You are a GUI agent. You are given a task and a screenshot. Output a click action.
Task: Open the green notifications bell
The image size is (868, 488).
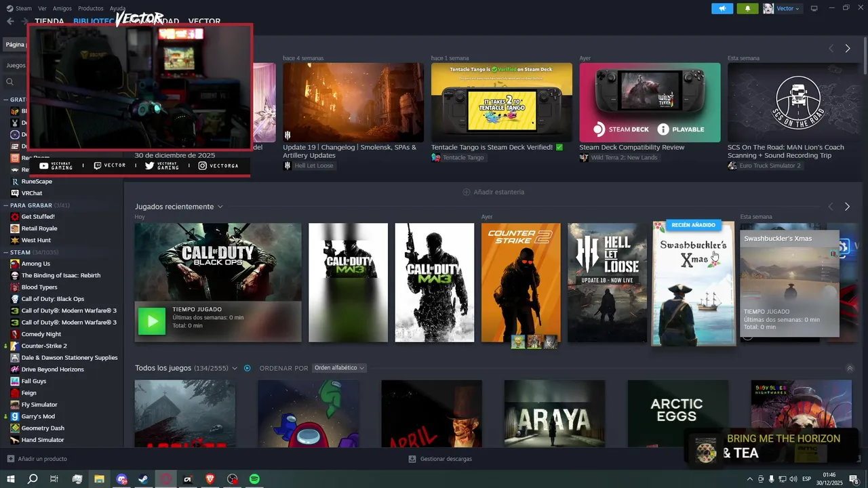point(748,8)
